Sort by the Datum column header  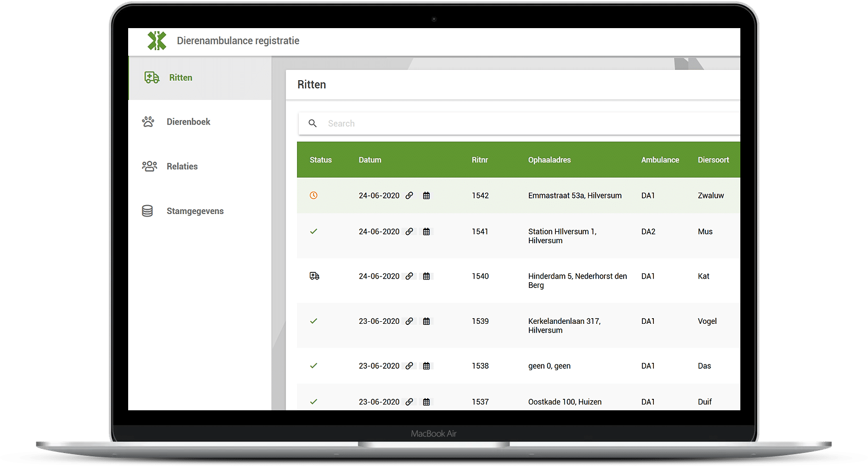click(370, 160)
